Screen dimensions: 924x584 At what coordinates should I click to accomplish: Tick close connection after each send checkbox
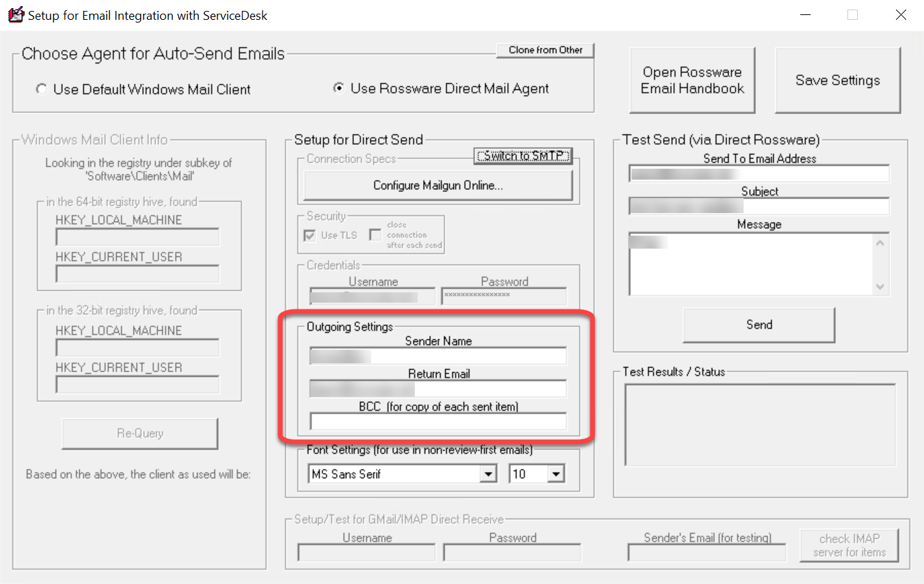tap(375, 235)
